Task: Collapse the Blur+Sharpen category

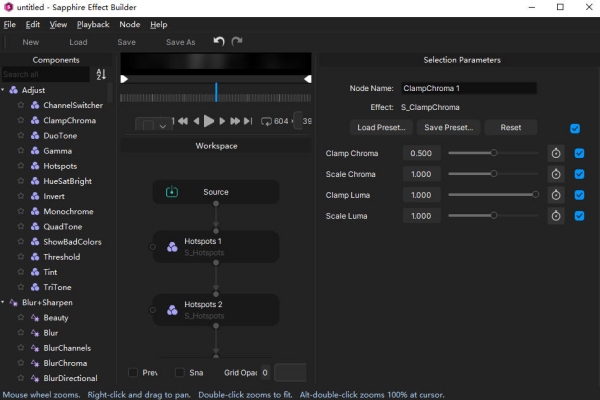Action: click(x=4, y=302)
